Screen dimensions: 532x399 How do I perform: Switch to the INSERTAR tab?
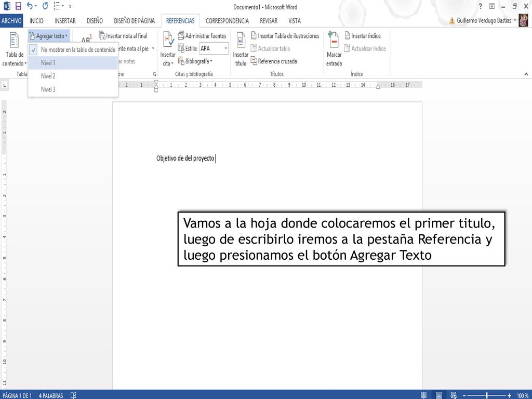(65, 21)
